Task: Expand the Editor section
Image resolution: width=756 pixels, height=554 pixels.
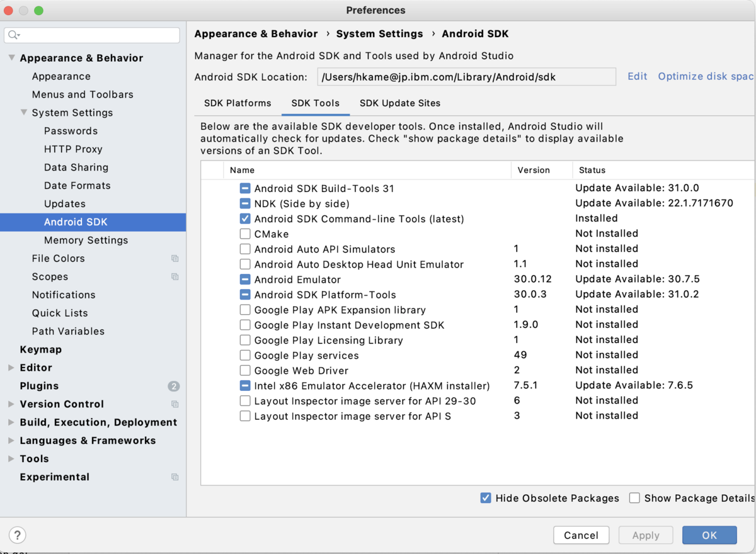Action: (11, 367)
